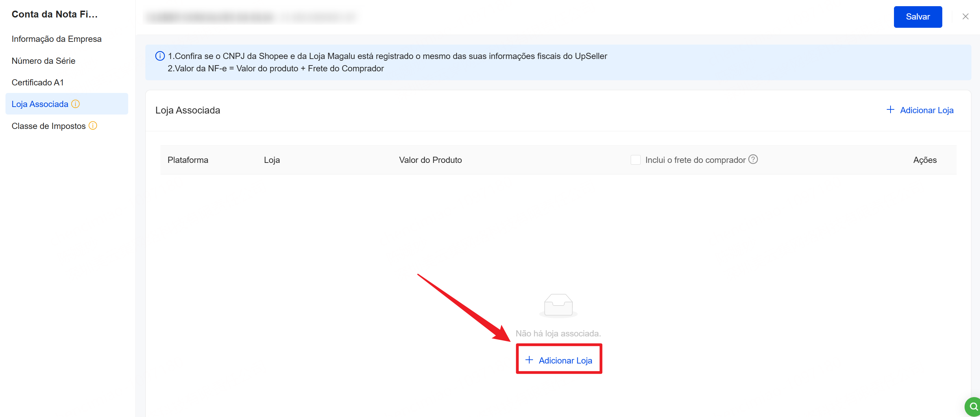Click the Valor do Produto column header

[430, 160]
